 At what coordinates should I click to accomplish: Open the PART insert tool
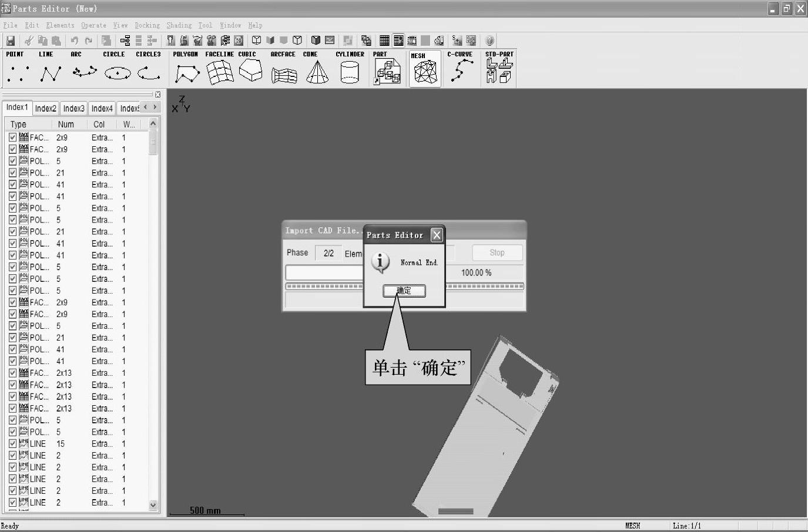pos(387,68)
